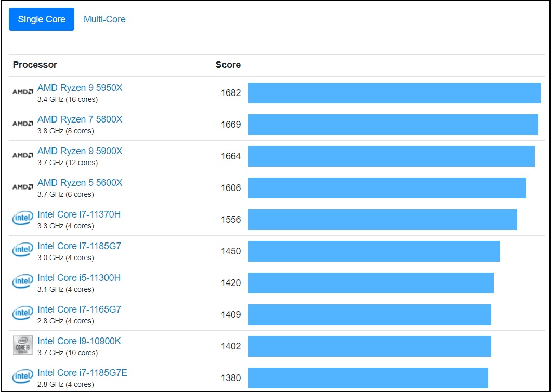
Task: Click the AMD logo beside Ryzen 9 5900X
Action: (23, 155)
